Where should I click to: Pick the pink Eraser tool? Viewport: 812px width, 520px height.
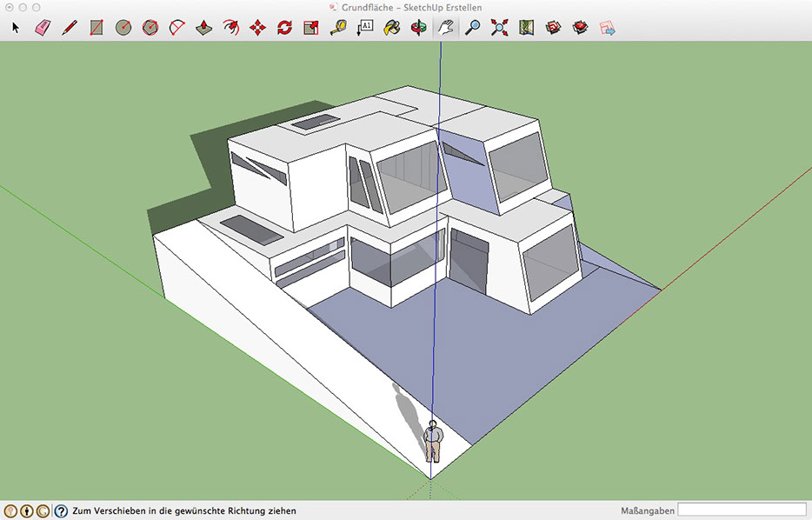coord(43,28)
